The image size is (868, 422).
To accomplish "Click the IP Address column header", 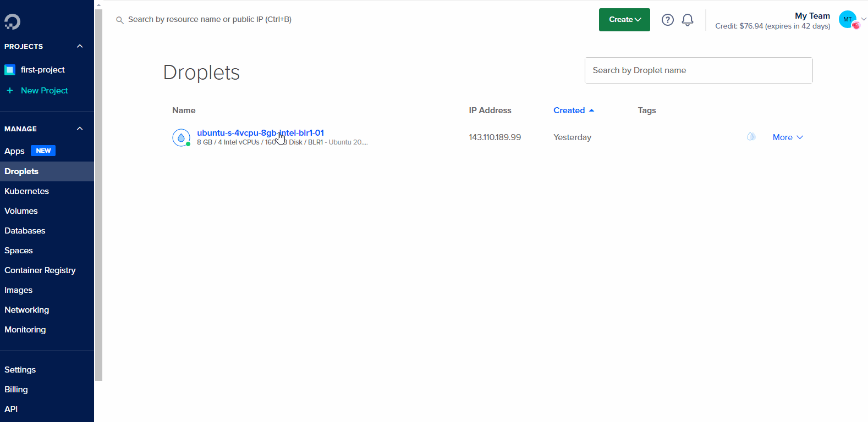I will coord(490,110).
